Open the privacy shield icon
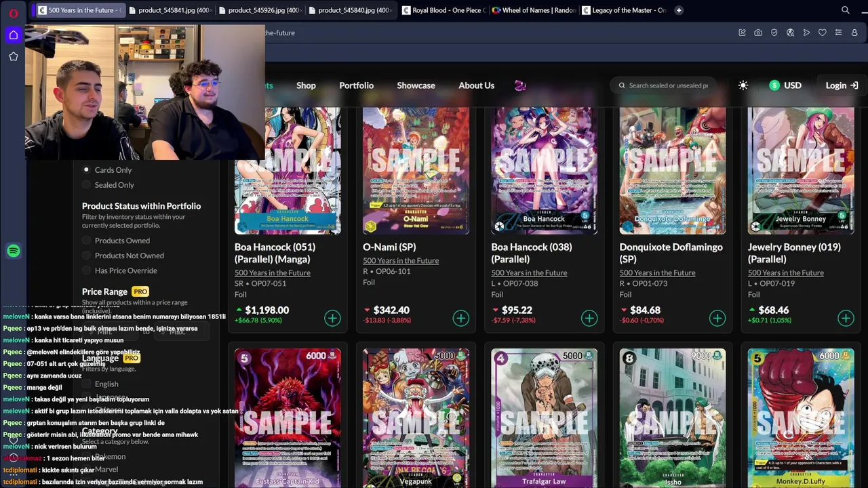The height and width of the screenshot is (488, 868). tap(774, 33)
